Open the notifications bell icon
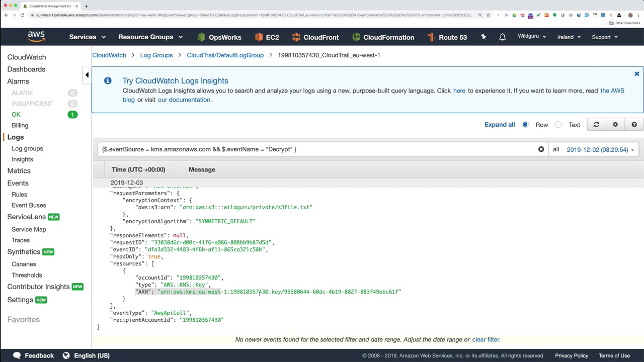Image resolution: width=644 pixels, height=362 pixels. click(x=502, y=37)
